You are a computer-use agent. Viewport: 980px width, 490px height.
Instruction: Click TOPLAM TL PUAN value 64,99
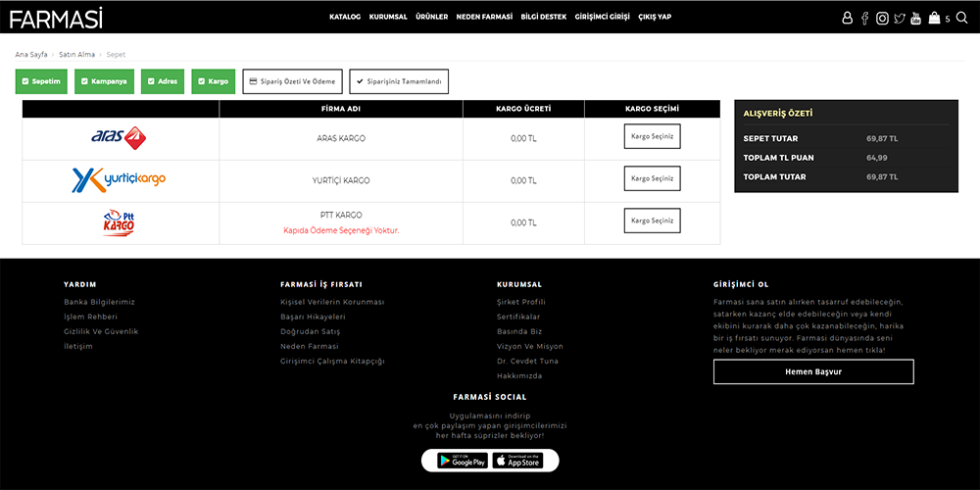tap(877, 158)
